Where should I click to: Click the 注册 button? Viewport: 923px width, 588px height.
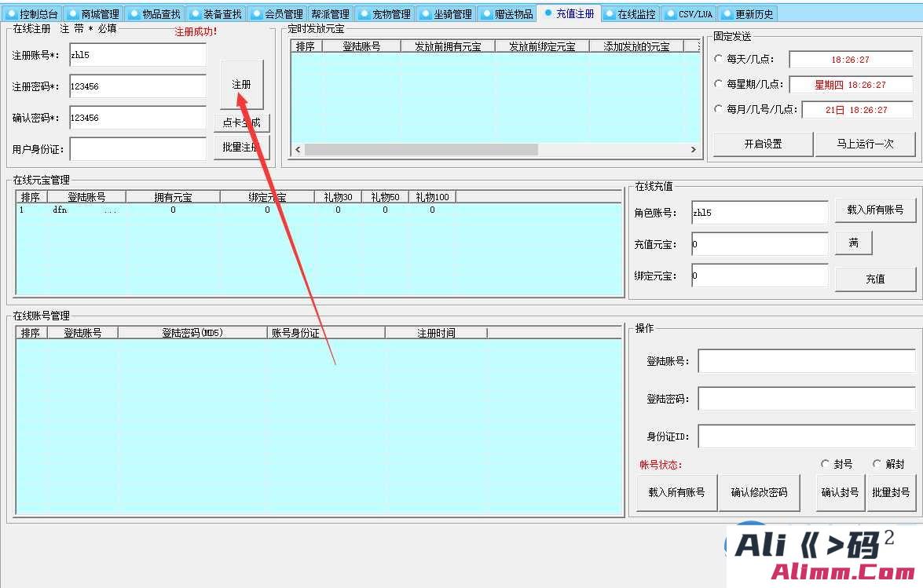click(x=241, y=85)
